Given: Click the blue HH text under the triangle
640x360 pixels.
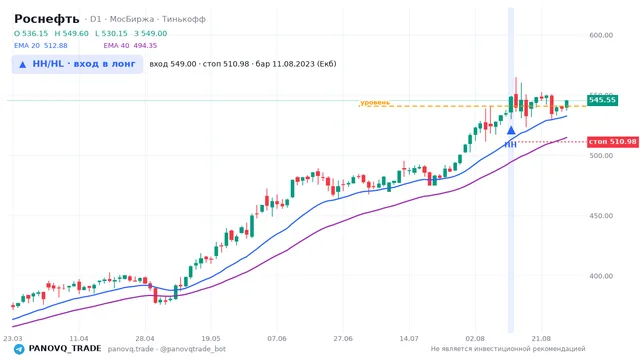Looking at the screenshot, I should 511,144.
